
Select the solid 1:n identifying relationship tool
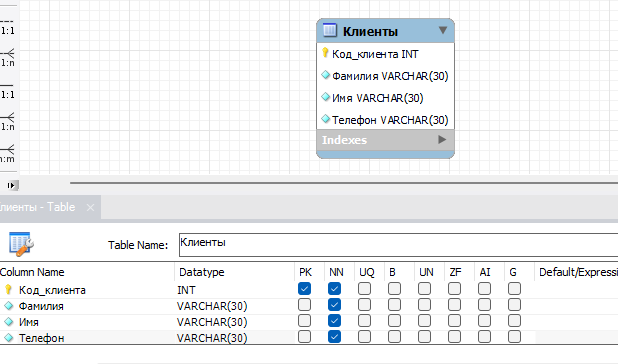7,122
